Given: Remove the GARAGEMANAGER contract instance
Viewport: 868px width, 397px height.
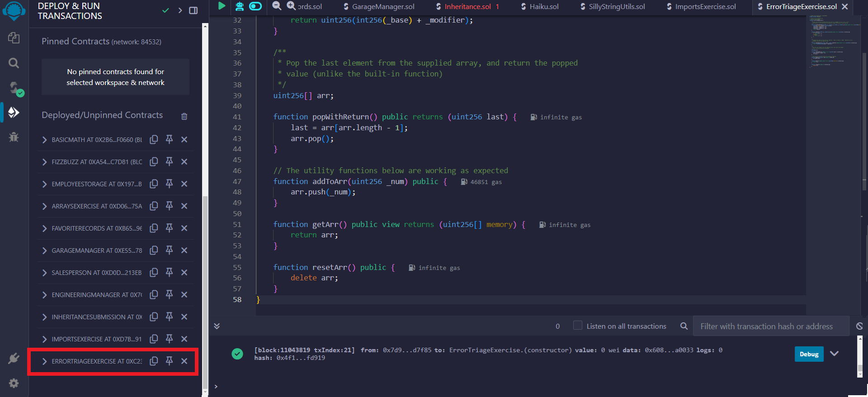Looking at the screenshot, I should coord(184,250).
